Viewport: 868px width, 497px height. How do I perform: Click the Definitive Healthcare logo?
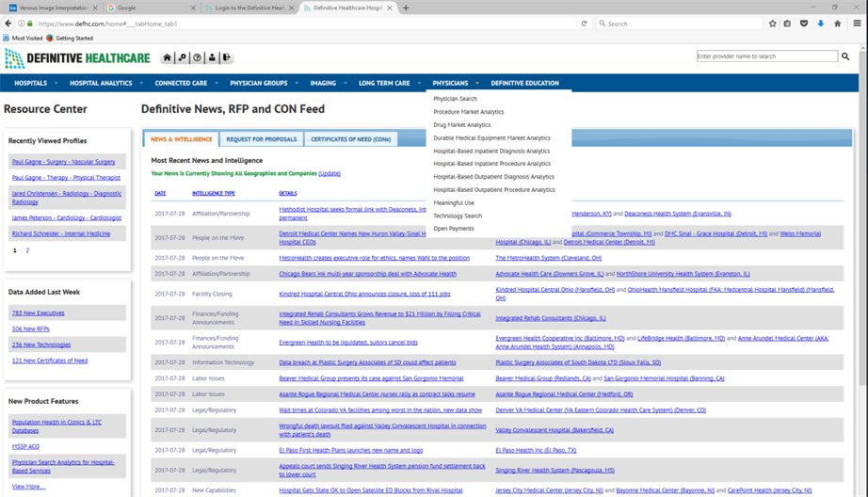pyautogui.click(x=77, y=58)
